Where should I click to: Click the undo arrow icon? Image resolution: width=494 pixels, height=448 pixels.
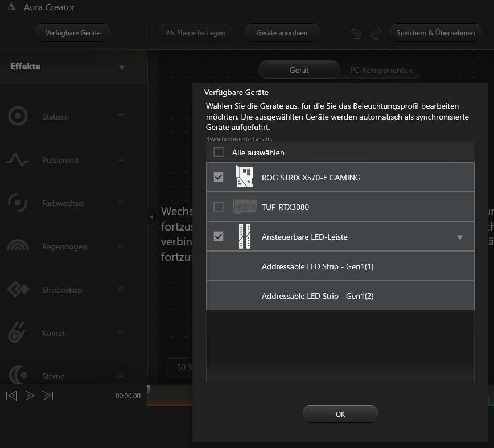point(356,33)
